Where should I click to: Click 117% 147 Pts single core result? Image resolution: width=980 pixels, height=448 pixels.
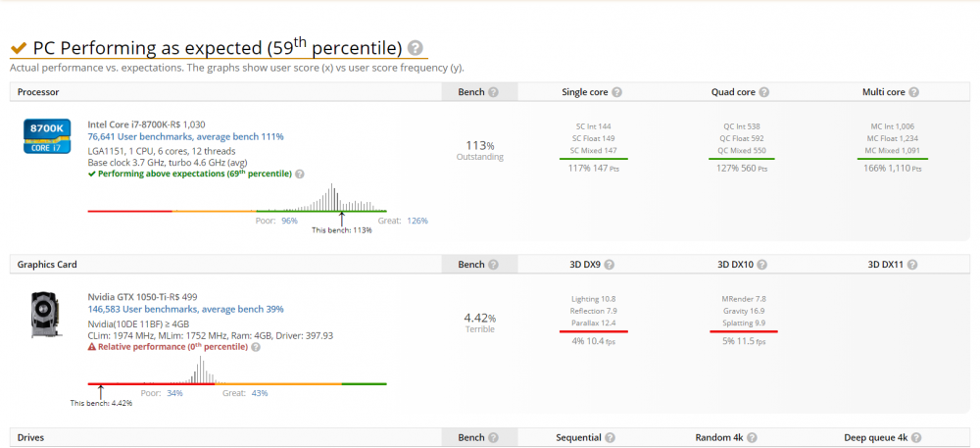point(593,168)
